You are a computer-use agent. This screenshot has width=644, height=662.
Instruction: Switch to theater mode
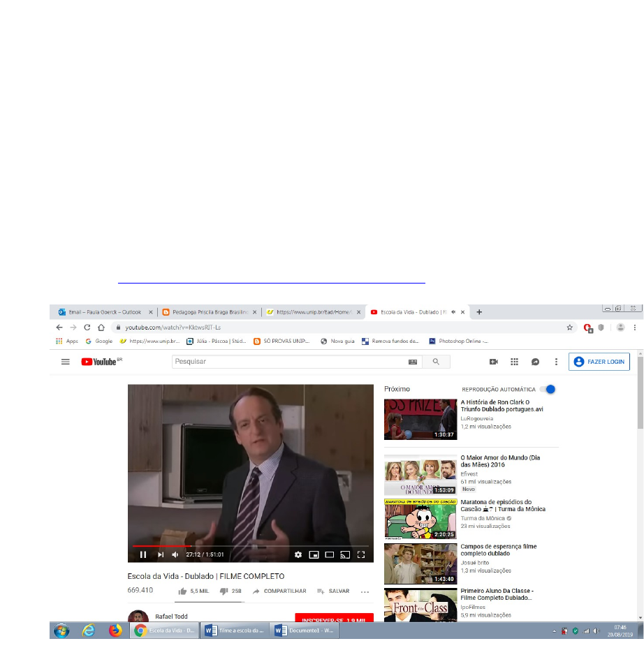pos(330,554)
